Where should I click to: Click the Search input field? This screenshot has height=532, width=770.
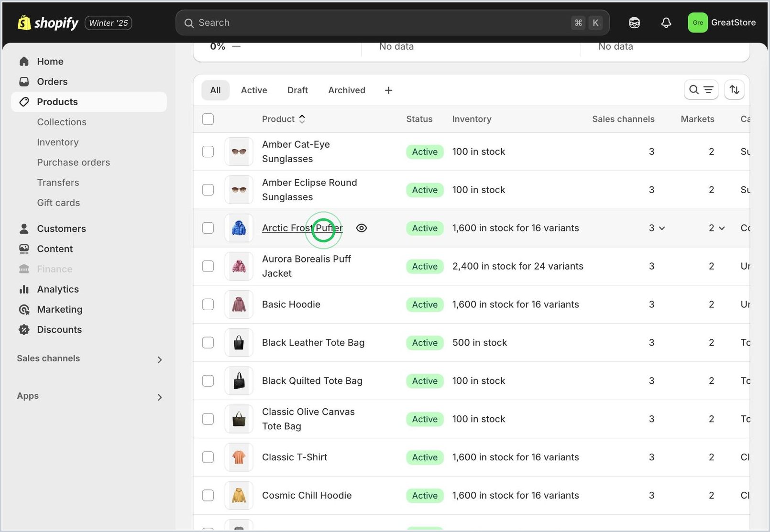[393, 22]
